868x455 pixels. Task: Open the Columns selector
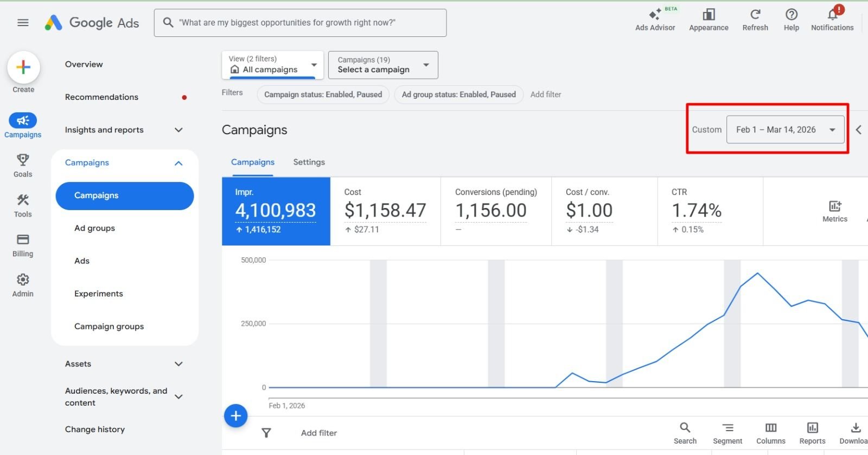click(x=770, y=433)
